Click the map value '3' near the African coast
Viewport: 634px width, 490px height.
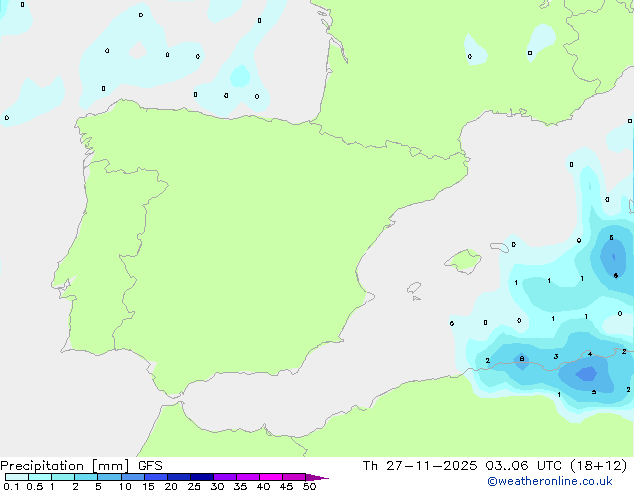pyautogui.click(x=556, y=357)
